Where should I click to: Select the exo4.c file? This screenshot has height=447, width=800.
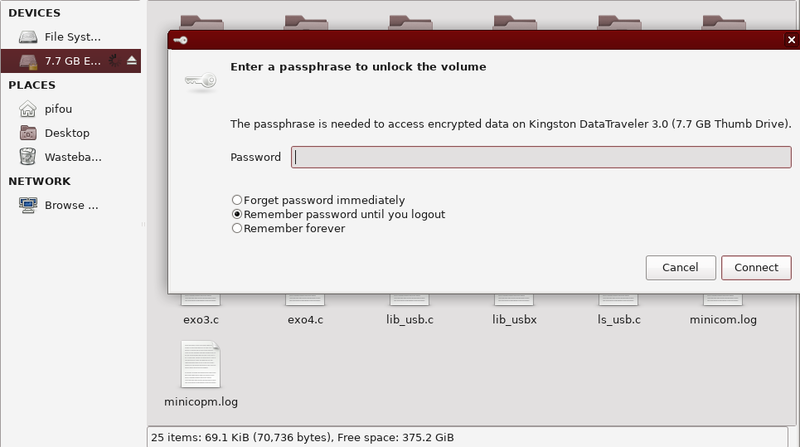coord(305,320)
